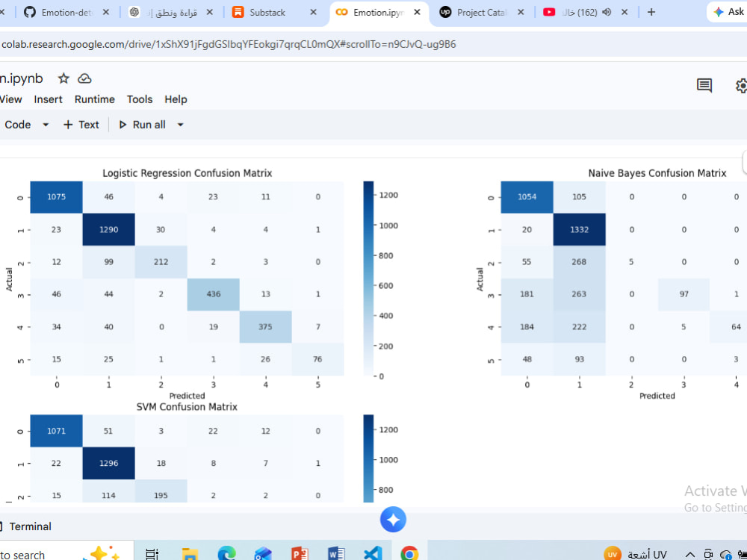Show hidden system tray icons
Image resolution: width=747 pixels, height=560 pixels.
[689, 554]
